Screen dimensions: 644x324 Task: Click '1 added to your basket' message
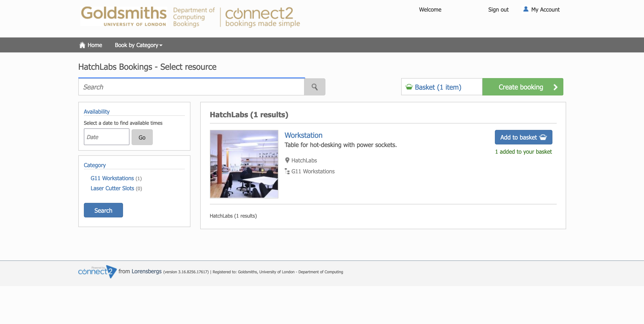(523, 152)
